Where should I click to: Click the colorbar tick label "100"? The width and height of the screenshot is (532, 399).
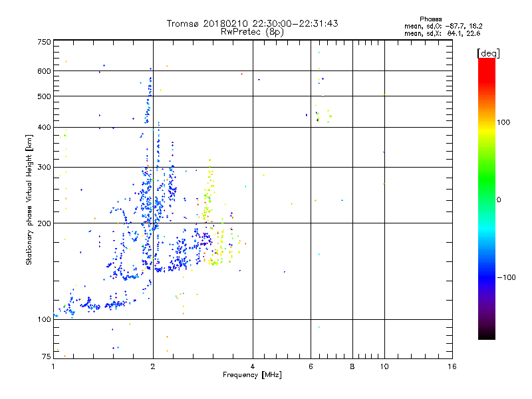tap(503, 122)
